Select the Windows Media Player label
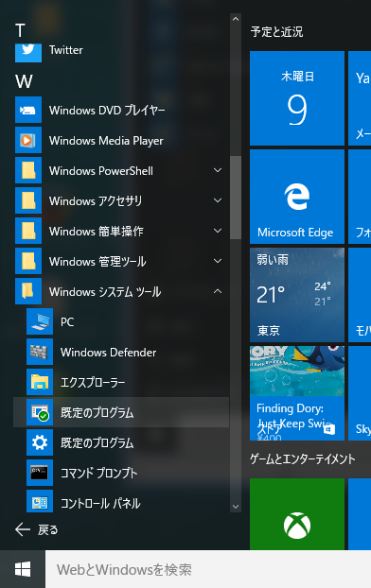Image resolution: width=371 pixels, height=588 pixels. pos(106,141)
